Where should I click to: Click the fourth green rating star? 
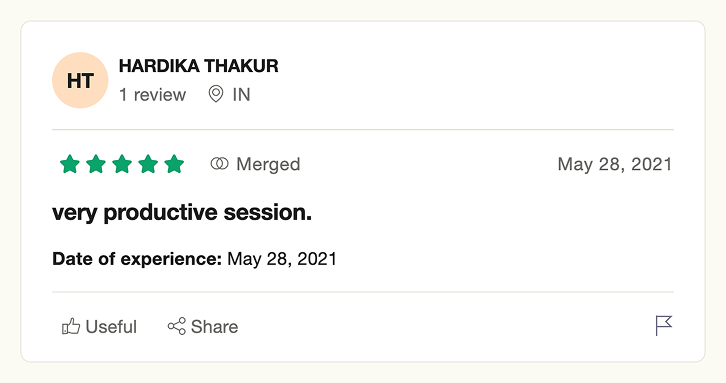148,164
